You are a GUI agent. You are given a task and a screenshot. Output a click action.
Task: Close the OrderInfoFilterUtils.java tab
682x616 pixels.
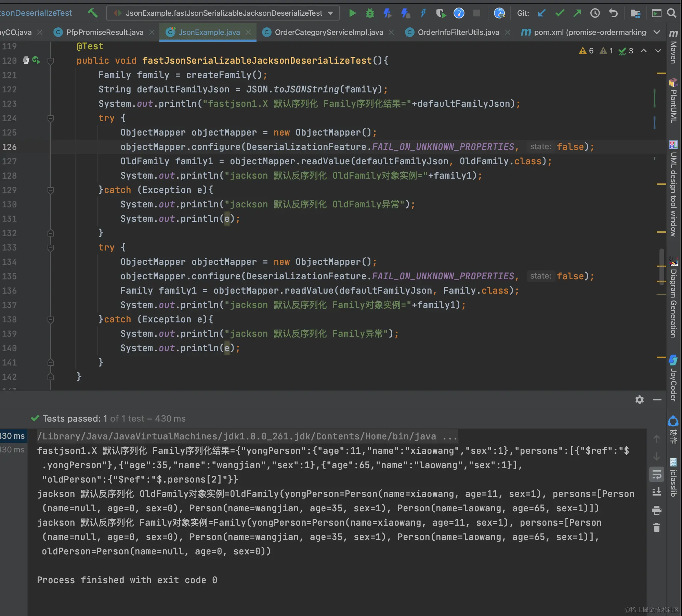tap(508, 32)
